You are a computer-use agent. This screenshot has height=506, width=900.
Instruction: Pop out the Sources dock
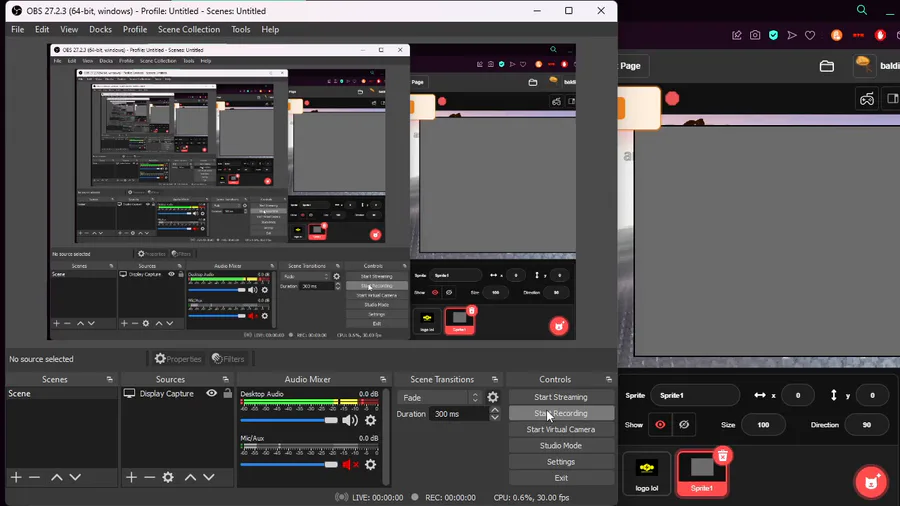coord(226,379)
